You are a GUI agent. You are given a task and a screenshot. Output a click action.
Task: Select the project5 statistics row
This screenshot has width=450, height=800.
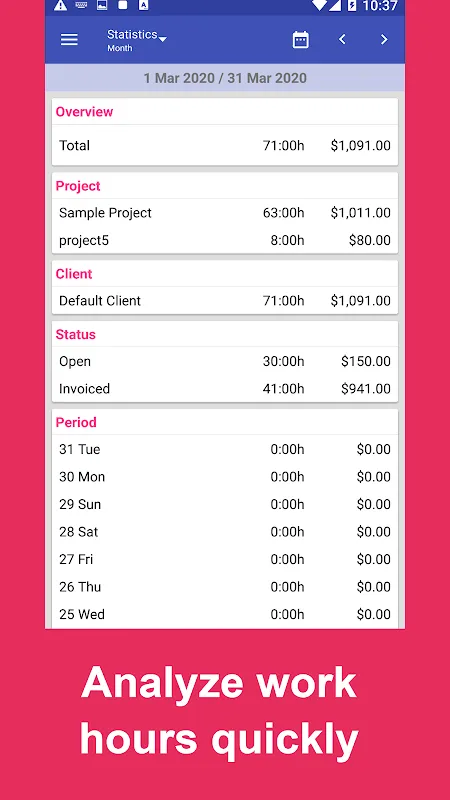225,240
